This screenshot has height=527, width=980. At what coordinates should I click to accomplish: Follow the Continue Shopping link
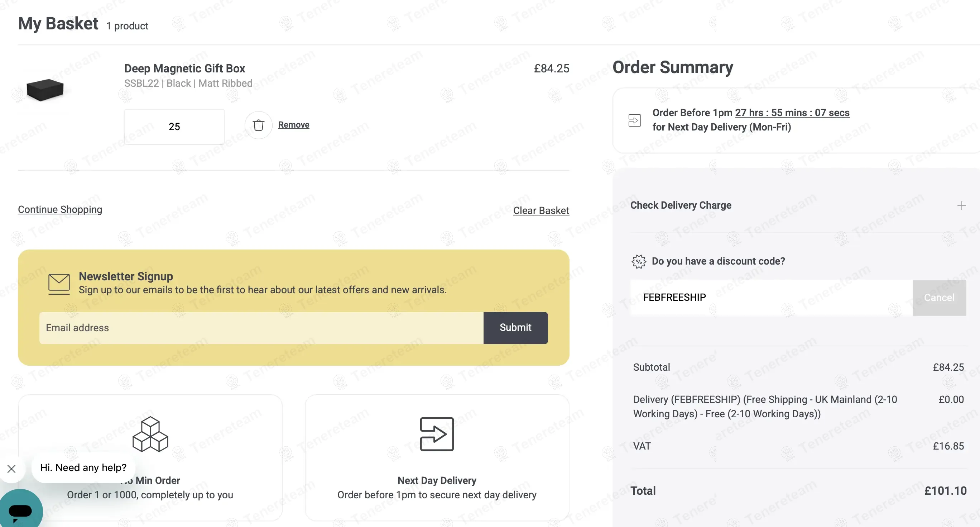[x=60, y=209]
